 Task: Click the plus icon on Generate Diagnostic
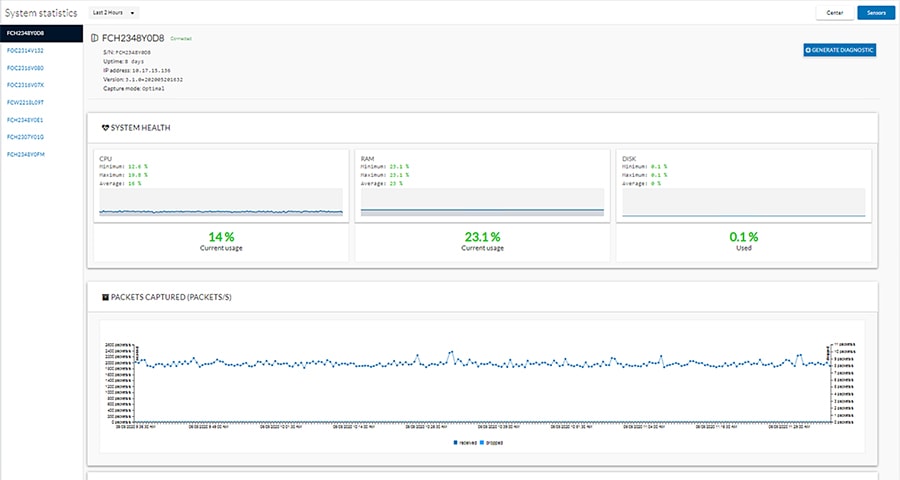click(808, 50)
